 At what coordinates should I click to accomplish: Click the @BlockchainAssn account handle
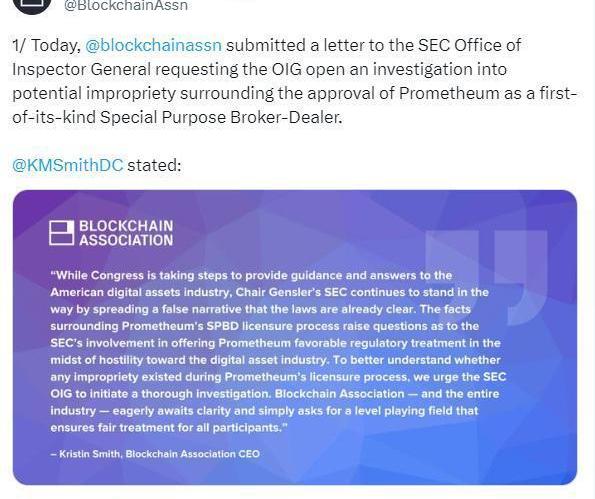click(x=126, y=5)
